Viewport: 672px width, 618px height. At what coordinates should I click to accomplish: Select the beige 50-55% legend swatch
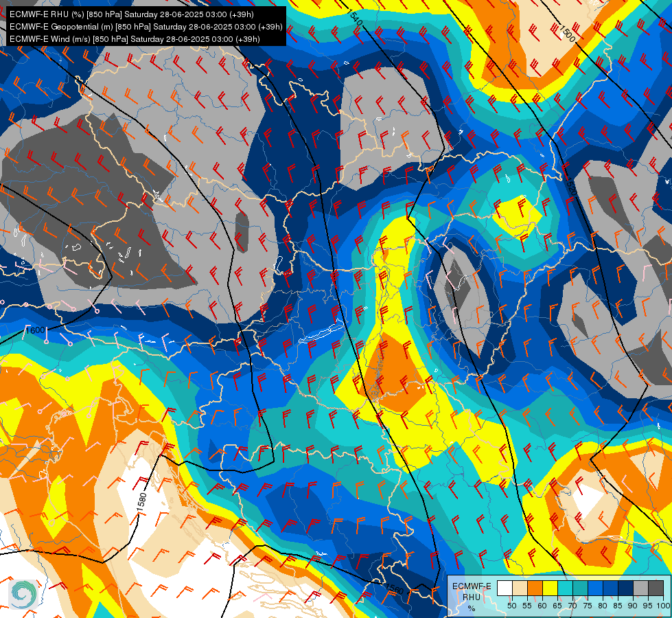(x=520, y=588)
